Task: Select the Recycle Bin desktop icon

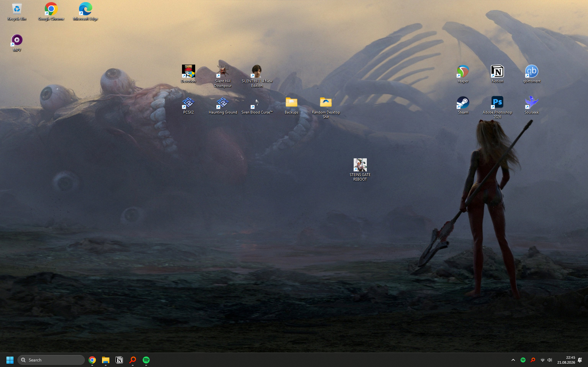Action: coord(17,12)
